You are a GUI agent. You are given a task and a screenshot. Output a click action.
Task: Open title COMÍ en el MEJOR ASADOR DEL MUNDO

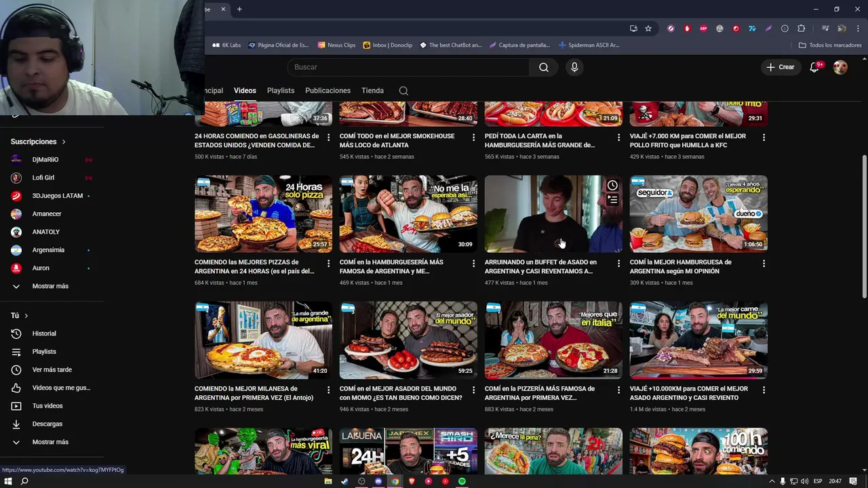pyautogui.click(x=400, y=393)
